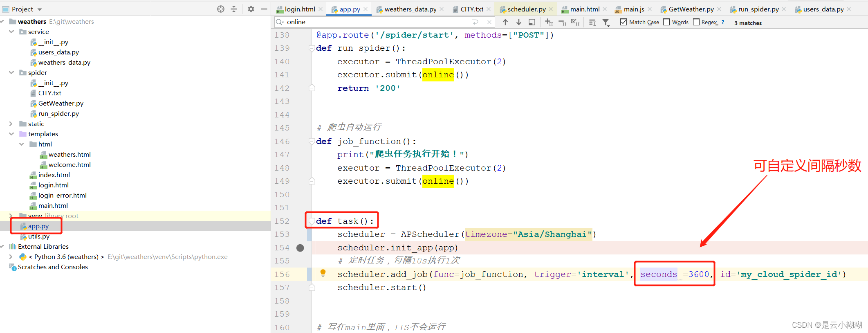Click the highlighted 'online' on line 141
868x333 pixels.
pos(438,75)
